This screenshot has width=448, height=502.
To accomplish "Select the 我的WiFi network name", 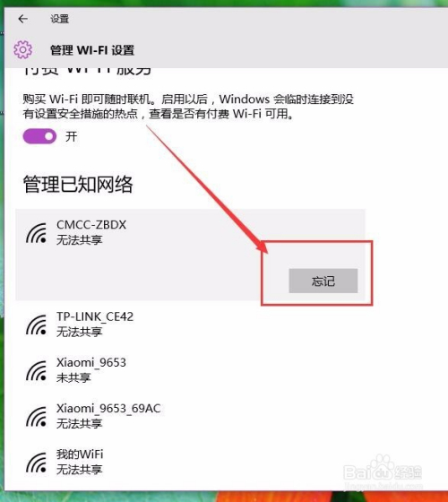I will [x=80, y=454].
